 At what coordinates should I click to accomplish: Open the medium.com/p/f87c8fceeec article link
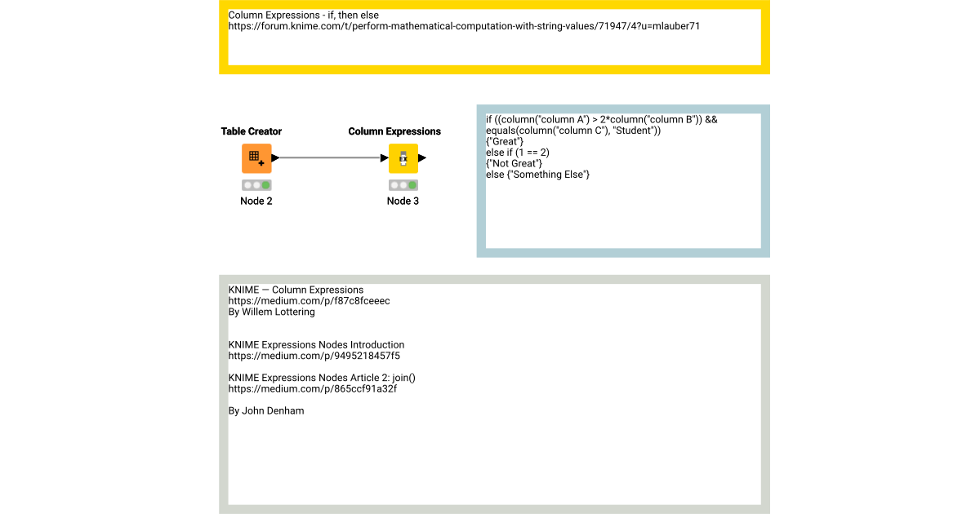coord(308,300)
